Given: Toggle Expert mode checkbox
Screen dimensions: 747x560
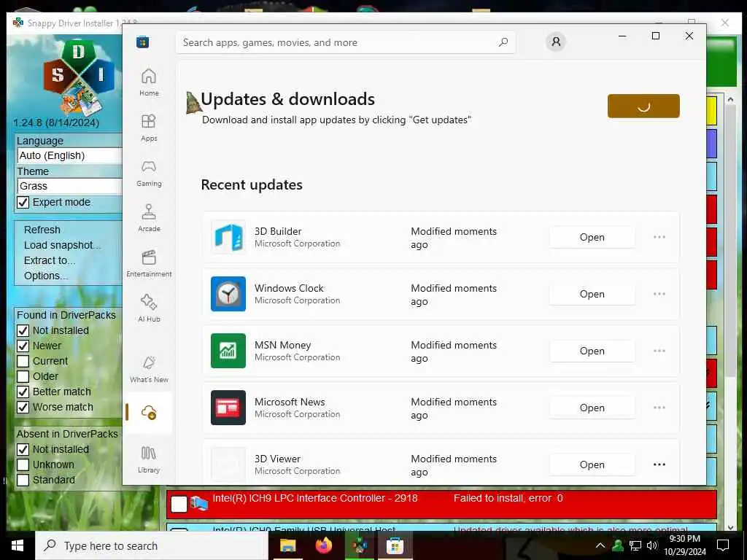Looking at the screenshot, I should (23, 203).
